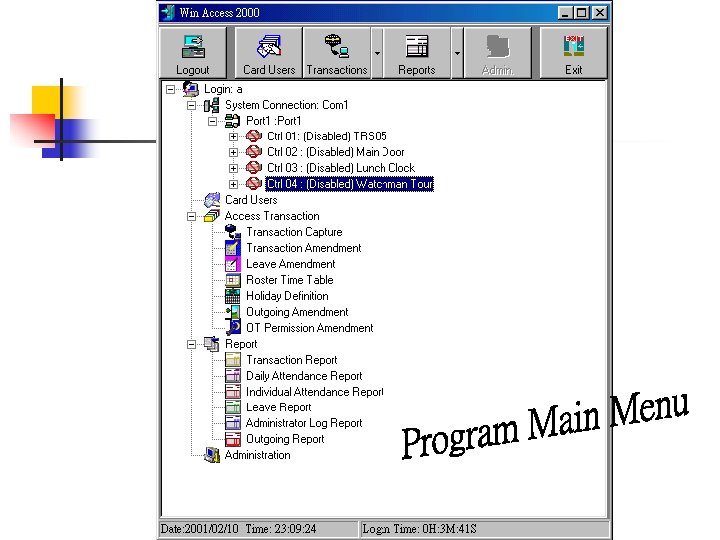Open 'Administrator Log Report' tree label
The image size is (720, 540).
[304, 423]
